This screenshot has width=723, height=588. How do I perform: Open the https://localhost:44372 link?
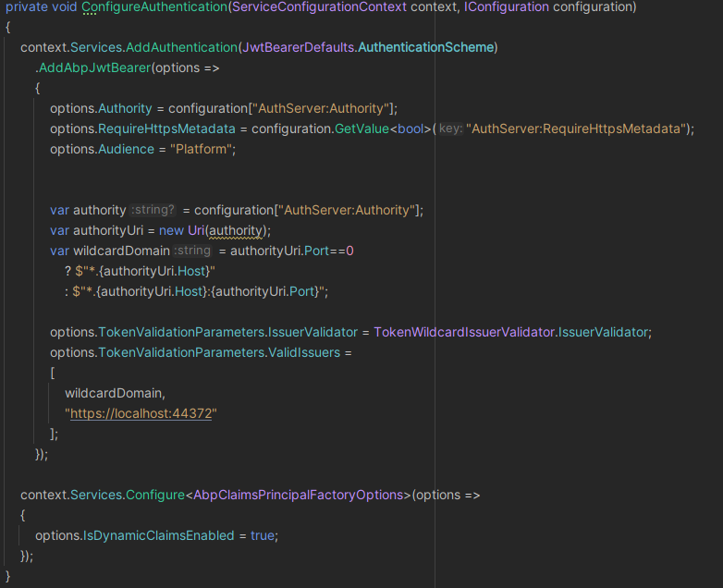point(141,413)
